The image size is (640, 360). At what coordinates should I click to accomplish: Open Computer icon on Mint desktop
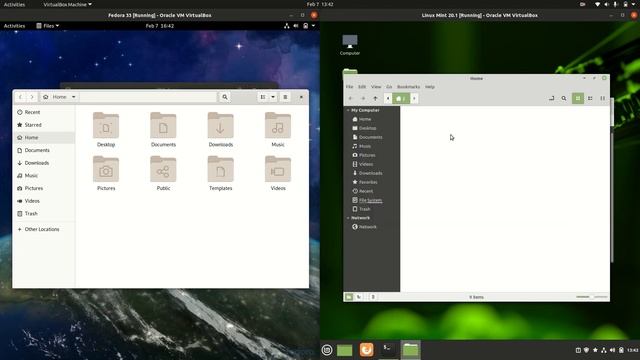tap(350, 45)
